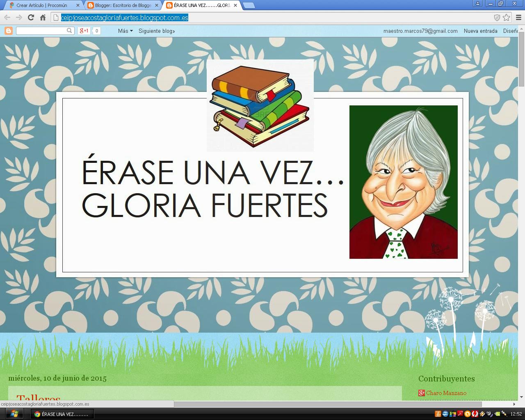The height and width of the screenshot is (420, 525).
Task: Click the Nueva entrada link
Action: pos(480,30)
